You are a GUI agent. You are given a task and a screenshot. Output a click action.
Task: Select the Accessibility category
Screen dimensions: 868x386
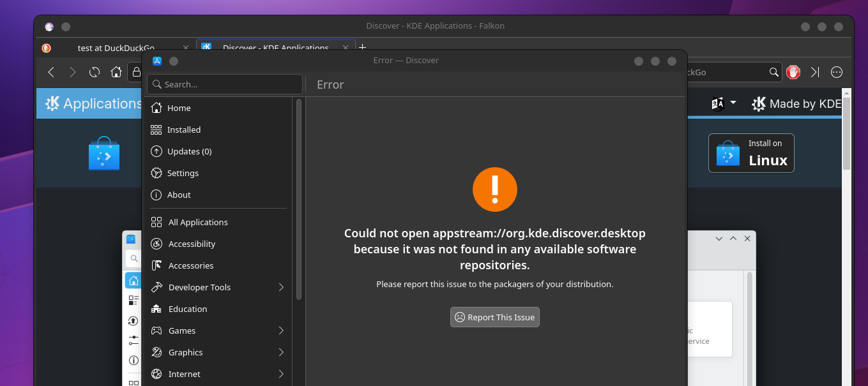192,244
